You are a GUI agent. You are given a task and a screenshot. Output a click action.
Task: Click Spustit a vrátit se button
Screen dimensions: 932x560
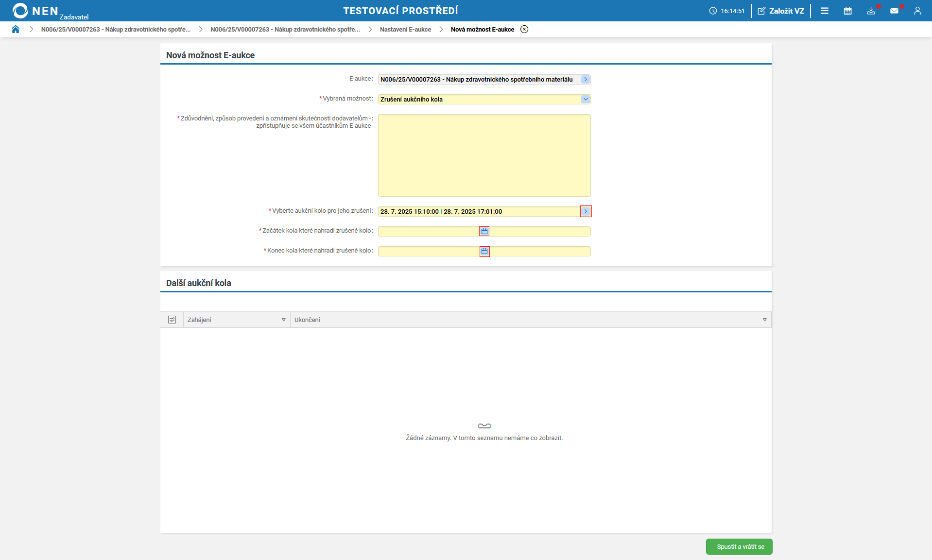point(739,547)
